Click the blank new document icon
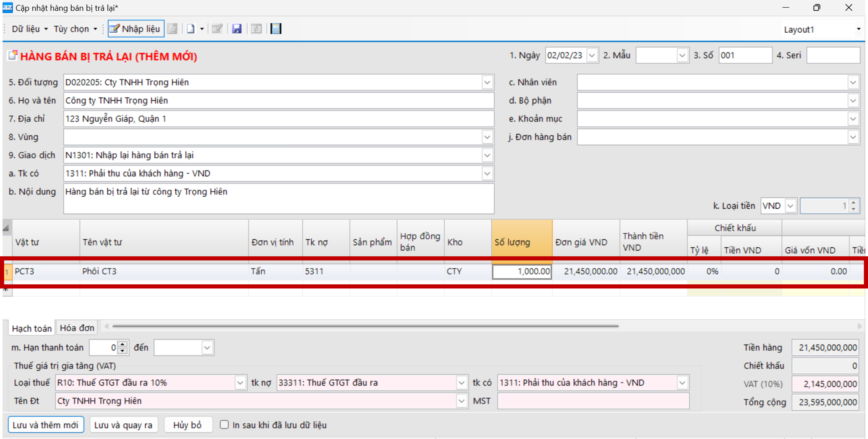This screenshot has height=439, width=868. (x=191, y=29)
